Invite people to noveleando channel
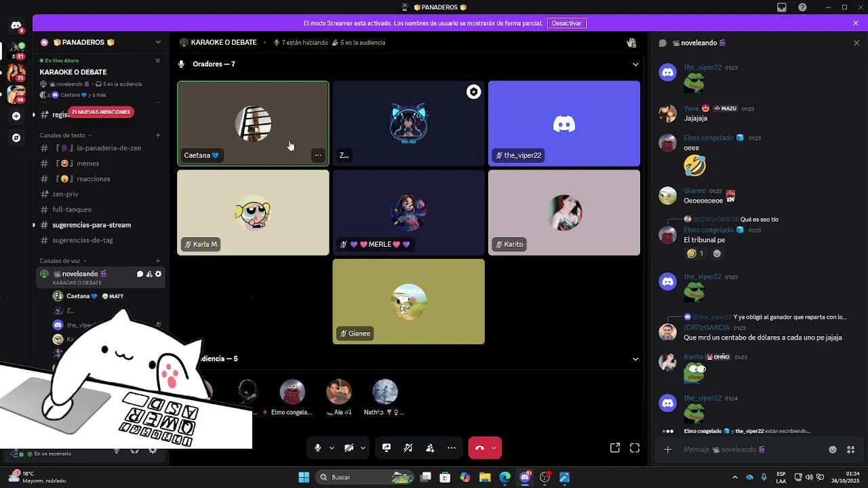Screen dimensions: 868x488 [x=149, y=274]
